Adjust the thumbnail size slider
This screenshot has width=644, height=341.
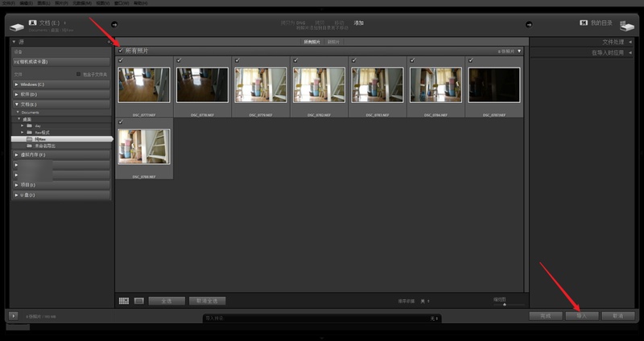(x=504, y=304)
